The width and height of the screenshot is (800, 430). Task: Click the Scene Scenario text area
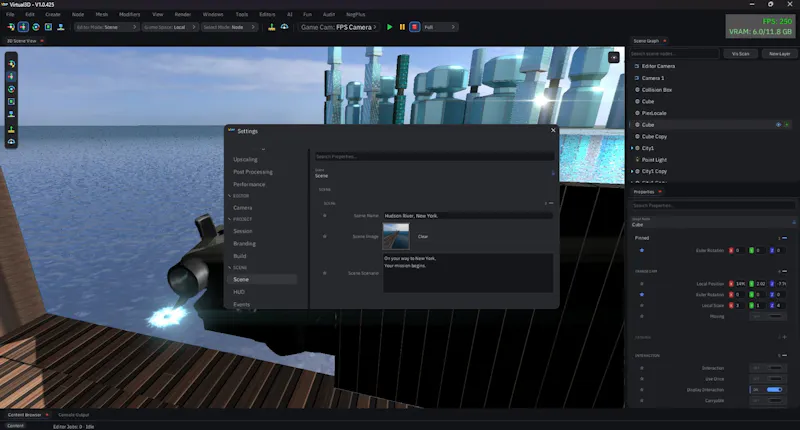(468, 273)
